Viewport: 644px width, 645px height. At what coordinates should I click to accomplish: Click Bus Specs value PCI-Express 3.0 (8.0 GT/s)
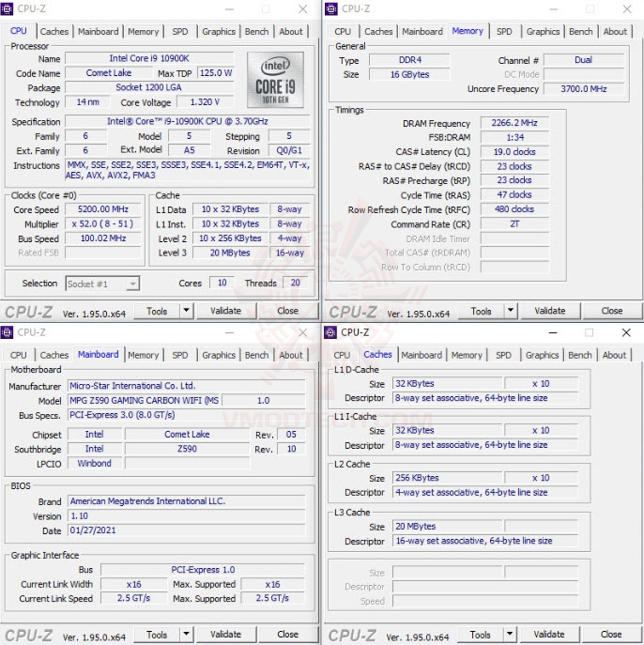click(187, 415)
